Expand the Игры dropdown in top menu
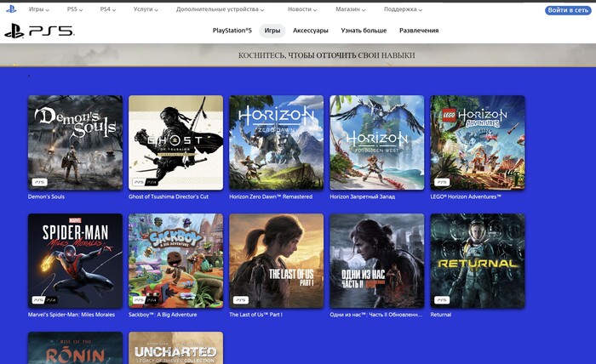This screenshot has width=596, height=364. (x=39, y=9)
